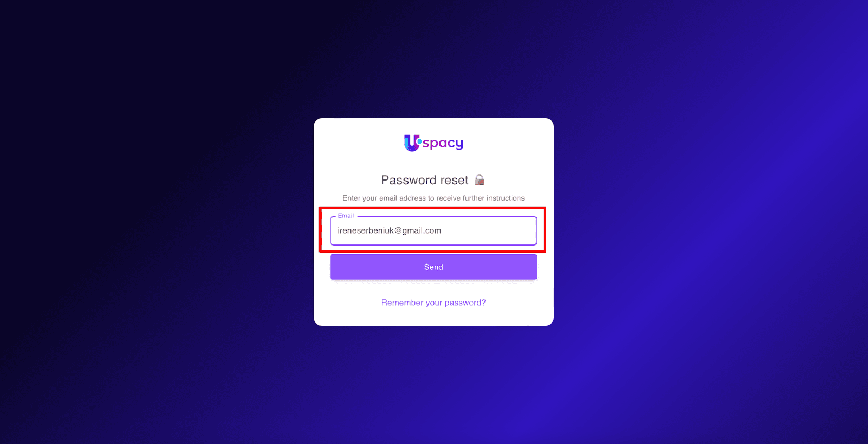The width and height of the screenshot is (868, 444).
Task: Click the Send button
Action: [x=433, y=267]
